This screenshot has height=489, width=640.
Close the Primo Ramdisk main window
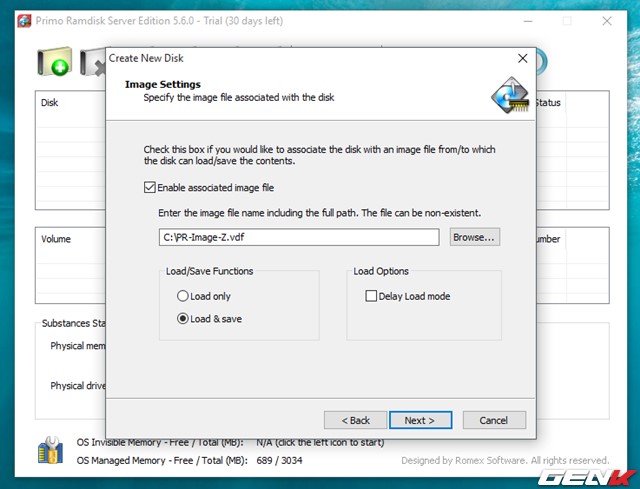pyautogui.click(x=607, y=21)
